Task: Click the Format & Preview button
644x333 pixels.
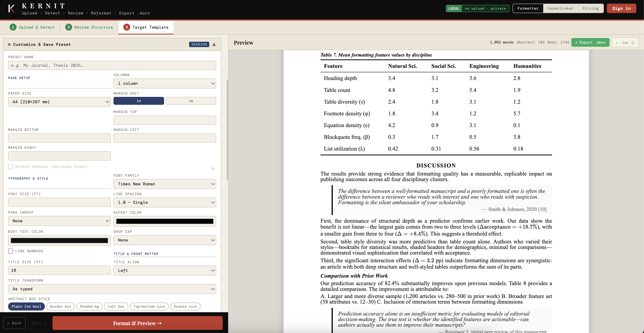Action: (x=138, y=323)
